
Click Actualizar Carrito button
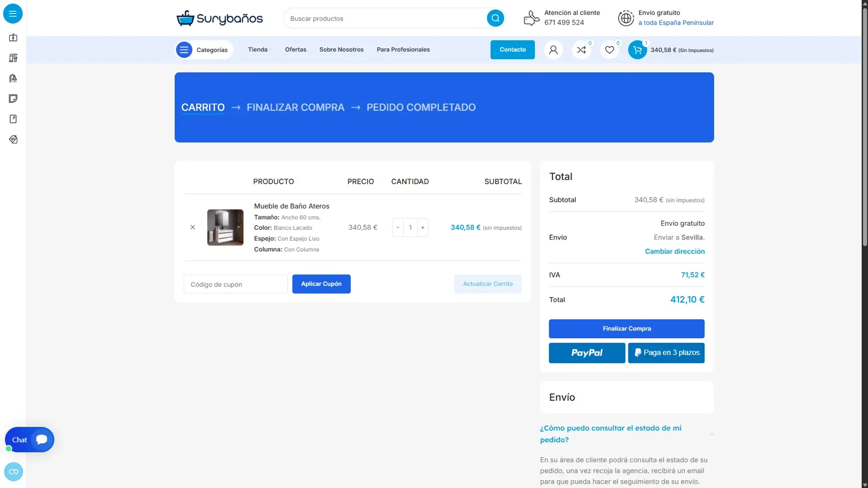pyautogui.click(x=488, y=284)
